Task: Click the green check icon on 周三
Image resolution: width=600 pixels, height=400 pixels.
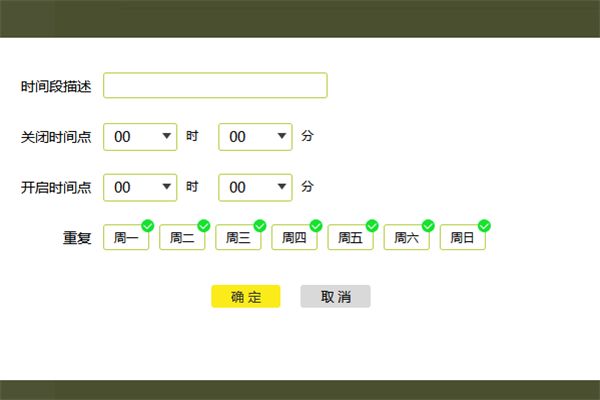Action: point(260,225)
